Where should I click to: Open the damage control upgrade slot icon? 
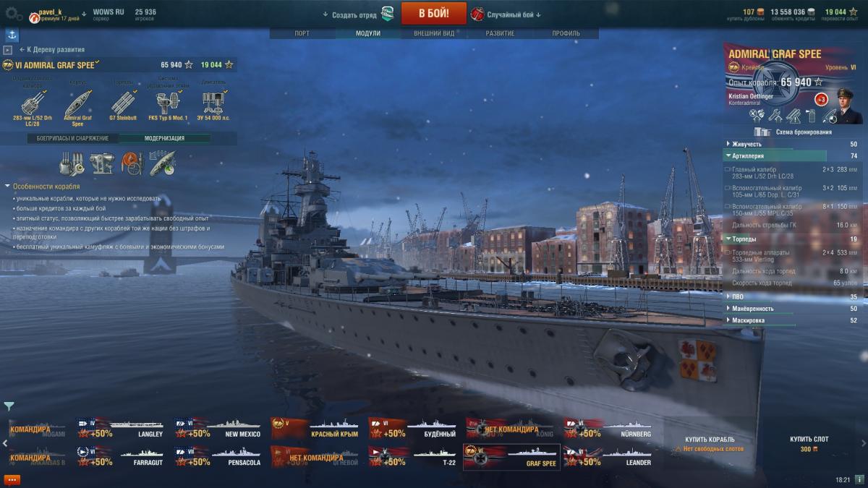[x=132, y=163]
